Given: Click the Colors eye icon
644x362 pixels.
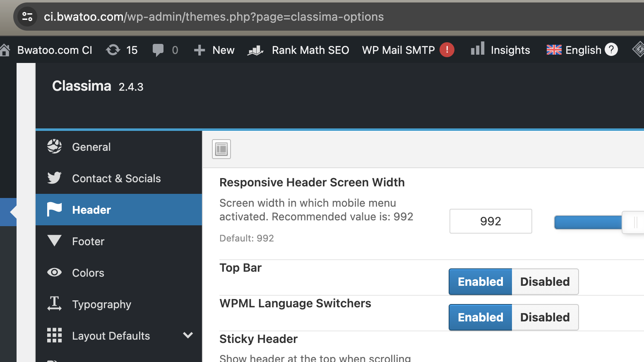Looking at the screenshot, I should (x=54, y=272).
